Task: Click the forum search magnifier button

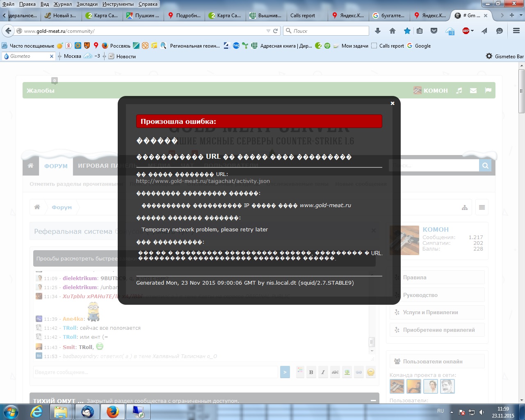Action: [485, 166]
